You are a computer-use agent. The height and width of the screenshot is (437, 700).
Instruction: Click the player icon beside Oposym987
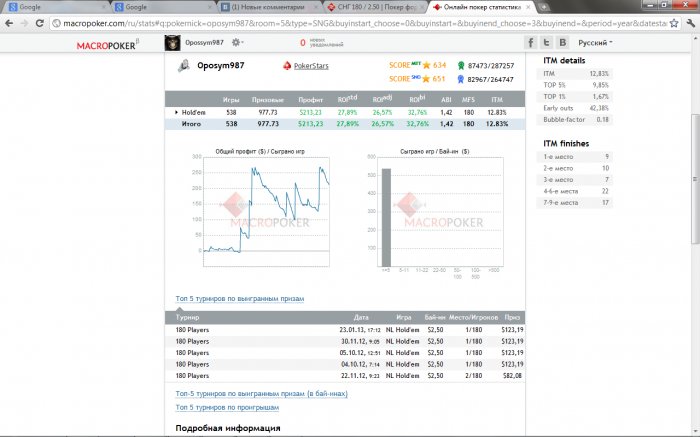coord(183,66)
